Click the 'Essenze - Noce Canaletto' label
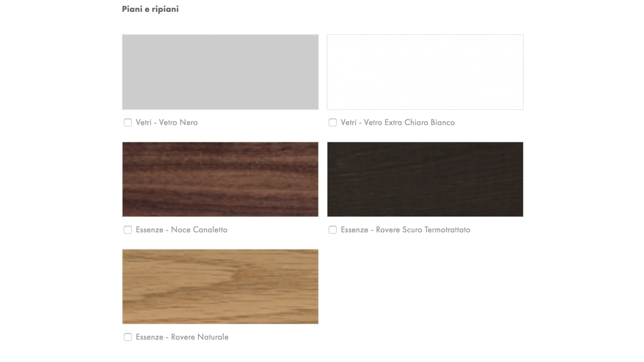 [181, 230]
